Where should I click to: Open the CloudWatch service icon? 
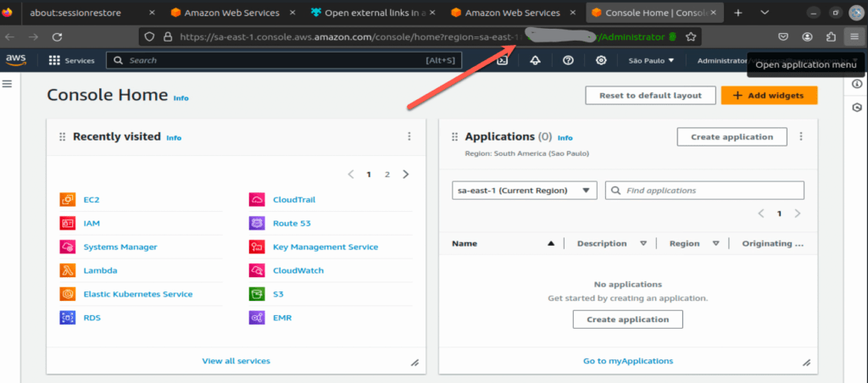point(257,270)
